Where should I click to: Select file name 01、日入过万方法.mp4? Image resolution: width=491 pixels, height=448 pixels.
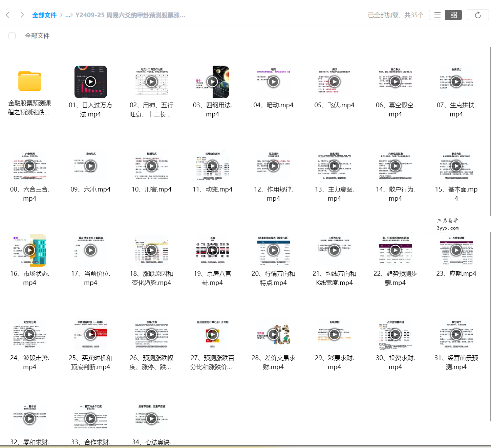pos(90,110)
